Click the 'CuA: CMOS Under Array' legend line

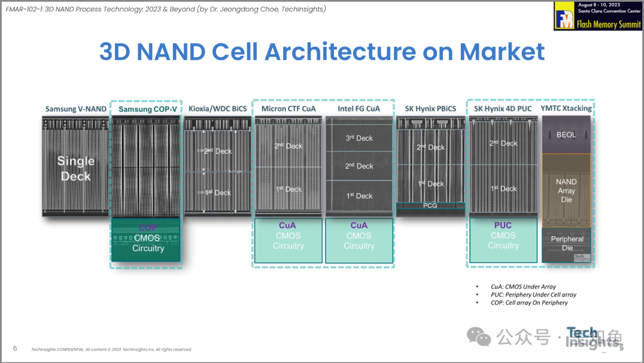[524, 287]
